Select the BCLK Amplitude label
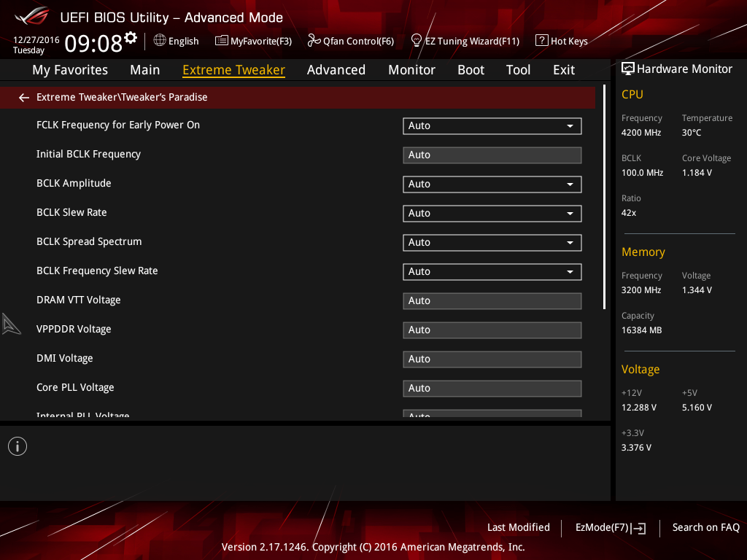 pos(74,183)
